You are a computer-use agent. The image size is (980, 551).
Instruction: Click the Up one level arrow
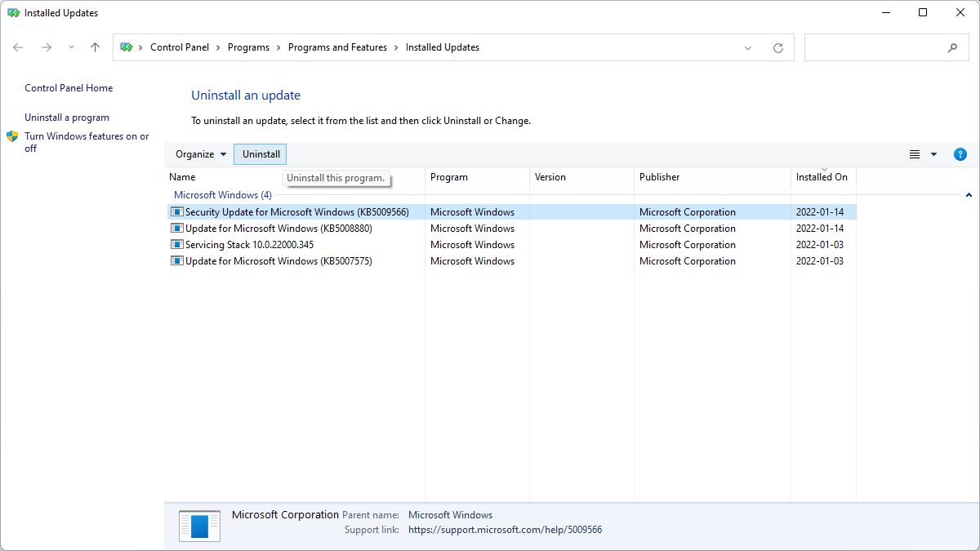click(95, 47)
